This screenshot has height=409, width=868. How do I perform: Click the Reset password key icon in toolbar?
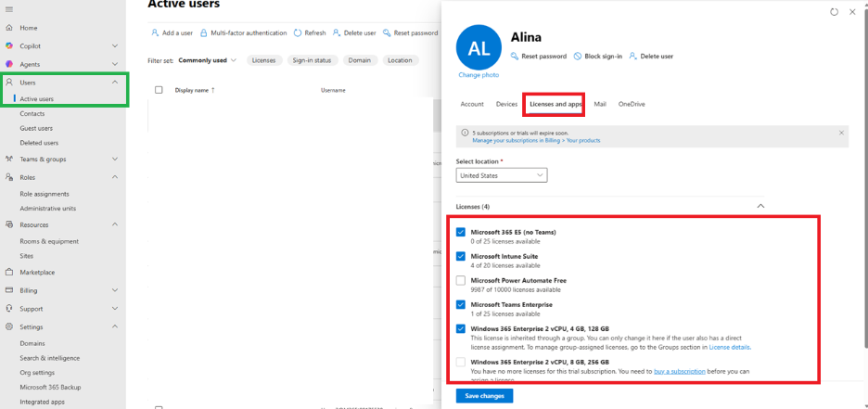(x=387, y=33)
